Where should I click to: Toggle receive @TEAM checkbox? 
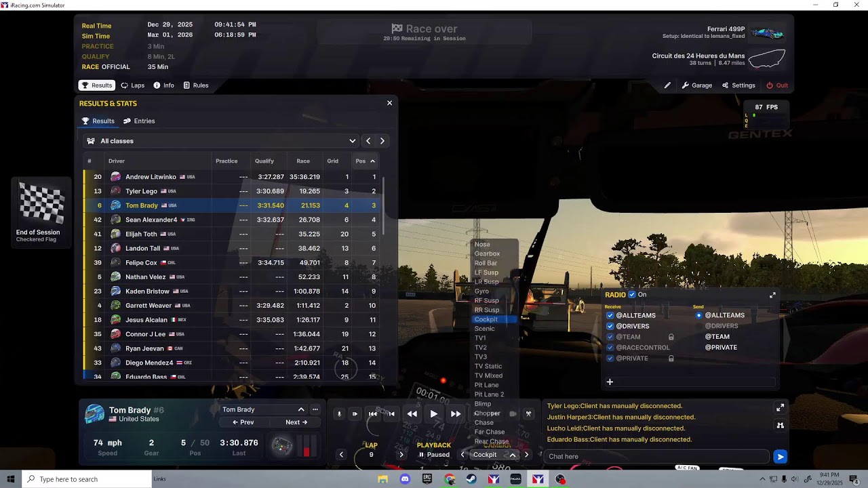tap(610, 337)
